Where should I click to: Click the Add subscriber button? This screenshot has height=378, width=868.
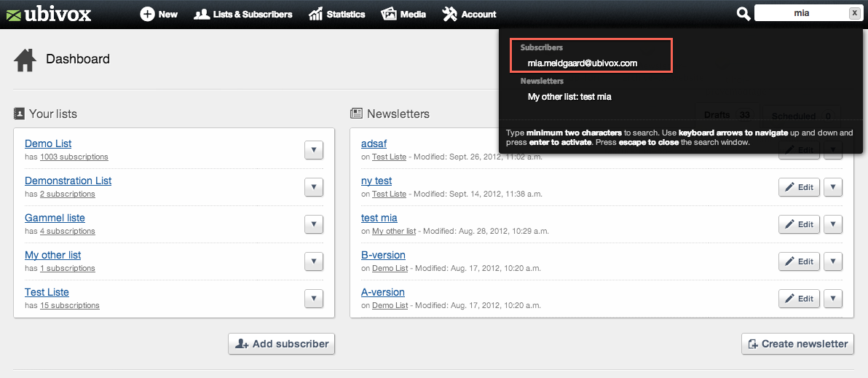[x=282, y=344]
